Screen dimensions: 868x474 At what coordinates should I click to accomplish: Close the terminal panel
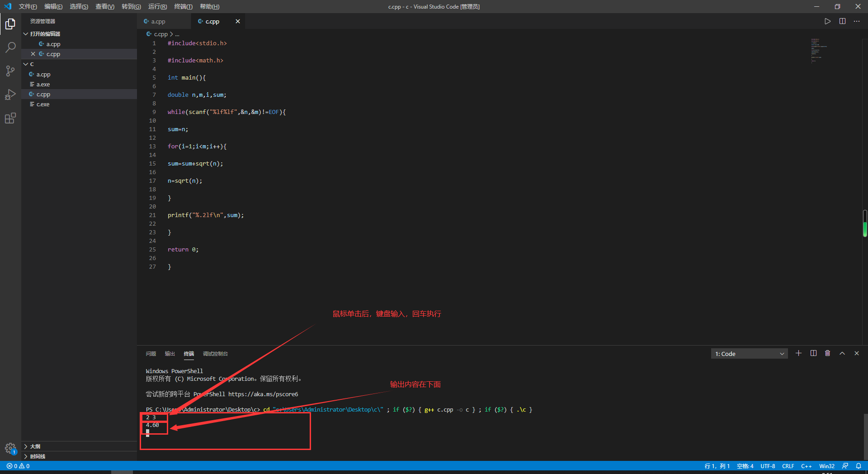tap(857, 353)
